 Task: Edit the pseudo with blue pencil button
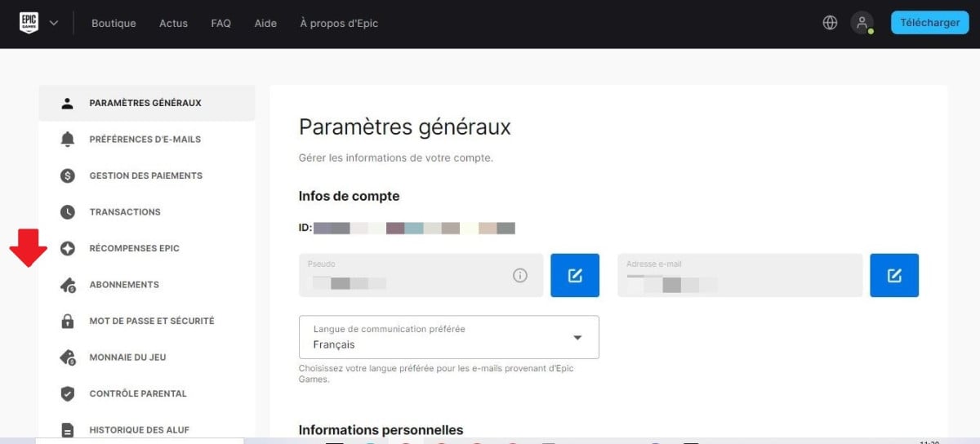click(x=575, y=276)
